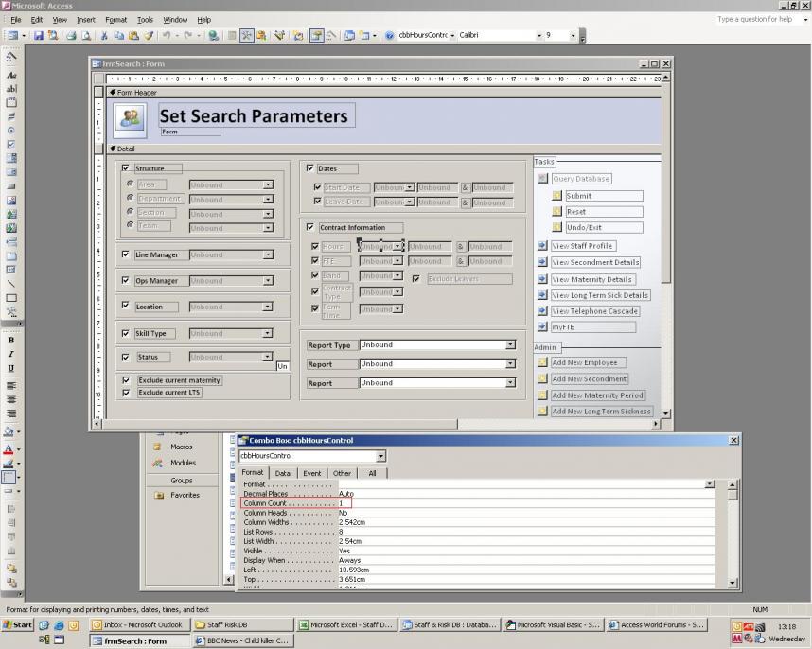This screenshot has width=812, height=649.
Task: Toggle the Contract Information checkbox
Action: click(x=310, y=227)
